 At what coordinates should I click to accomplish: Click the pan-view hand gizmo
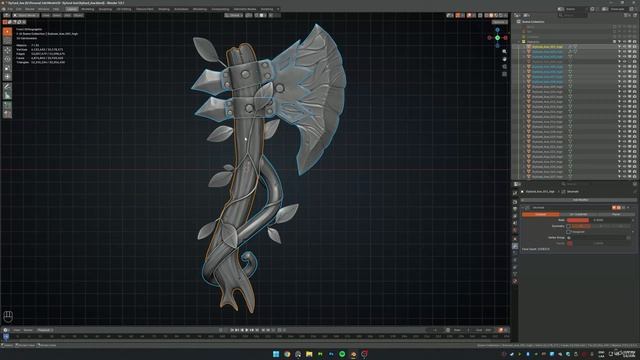(x=504, y=59)
